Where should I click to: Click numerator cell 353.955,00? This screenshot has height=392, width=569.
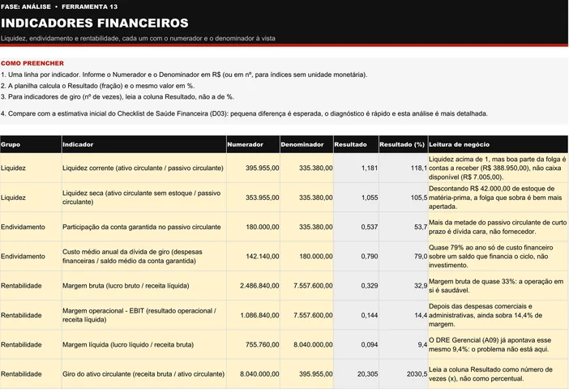click(253, 198)
